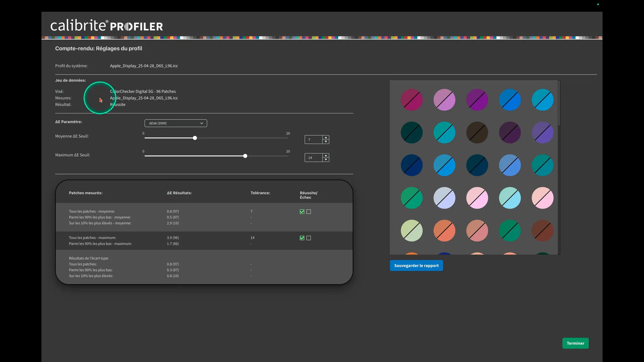Select the light purple patch in first row
The image size is (644, 362).
(x=444, y=100)
